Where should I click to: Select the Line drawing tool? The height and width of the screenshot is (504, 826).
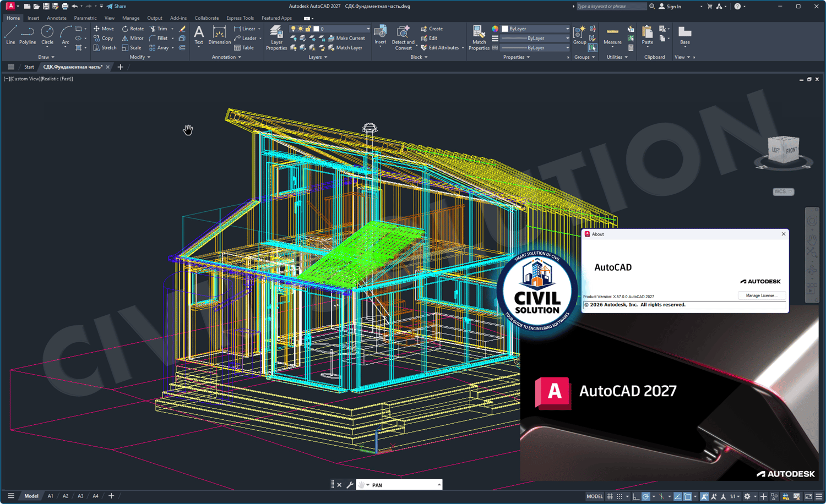(x=10, y=35)
